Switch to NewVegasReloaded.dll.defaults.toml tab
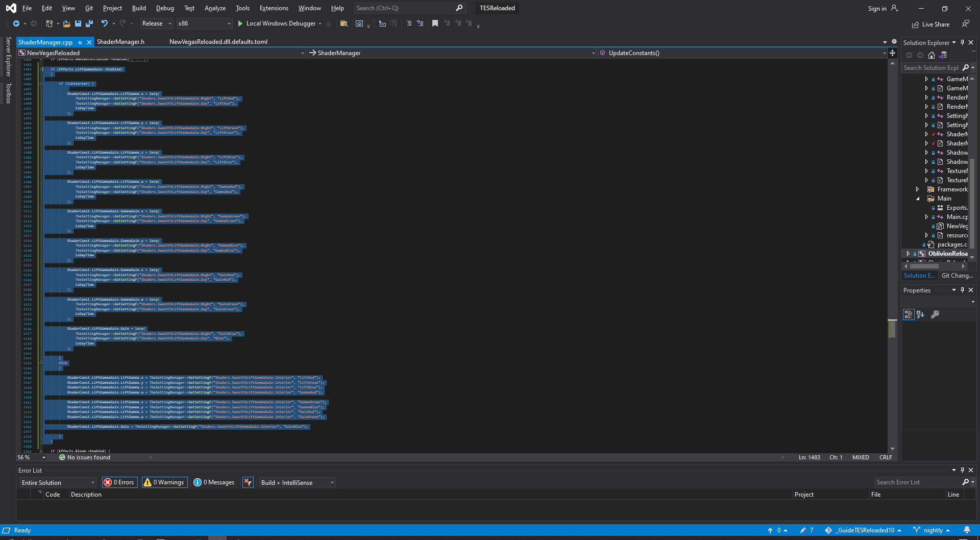The image size is (980, 540). click(x=218, y=42)
